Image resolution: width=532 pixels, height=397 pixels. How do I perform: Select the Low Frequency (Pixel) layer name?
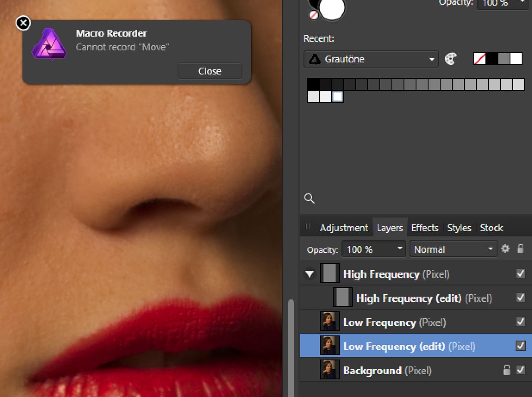(x=394, y=323)
